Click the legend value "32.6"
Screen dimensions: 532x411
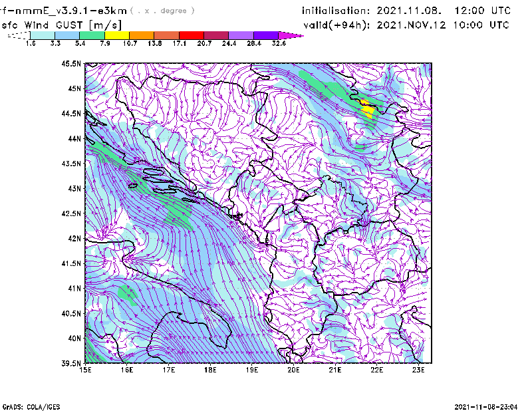tap(279, 43)
